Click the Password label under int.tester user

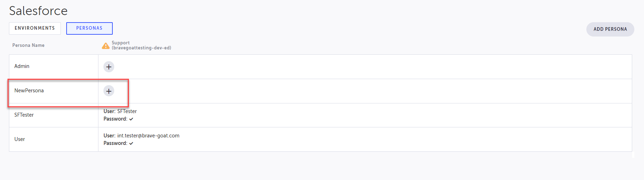115,143
